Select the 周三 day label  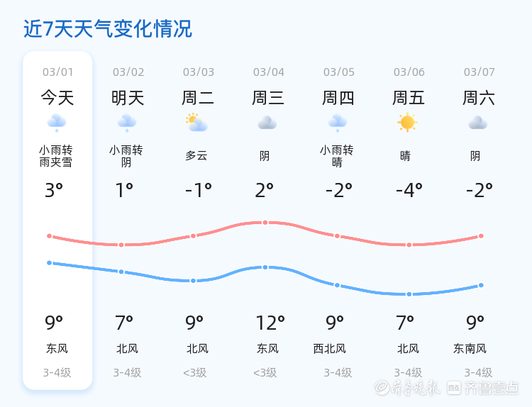click(x=268, y=98)
